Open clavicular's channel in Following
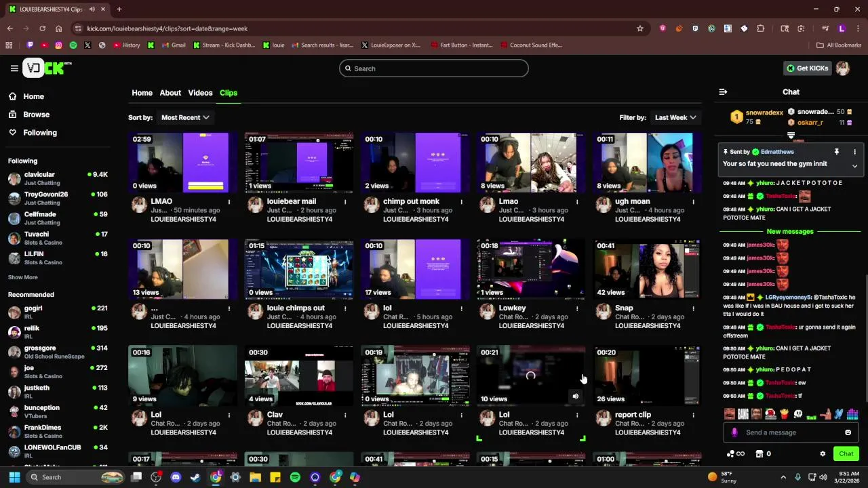Viewport: 868px width, 488px height. [x=58, y=178]
